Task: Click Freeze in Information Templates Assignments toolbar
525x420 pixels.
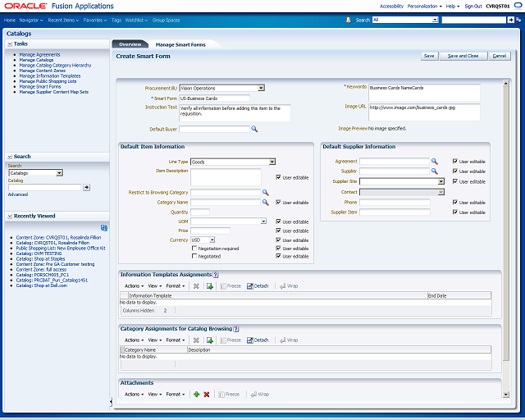Action: coord(231,286)
